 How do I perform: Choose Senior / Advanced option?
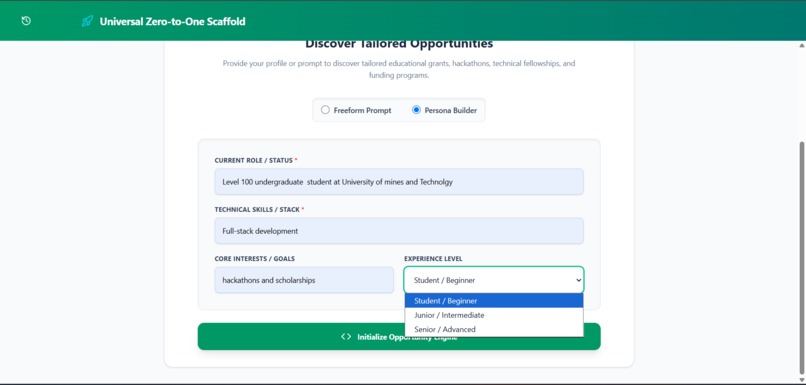point(493,329)
